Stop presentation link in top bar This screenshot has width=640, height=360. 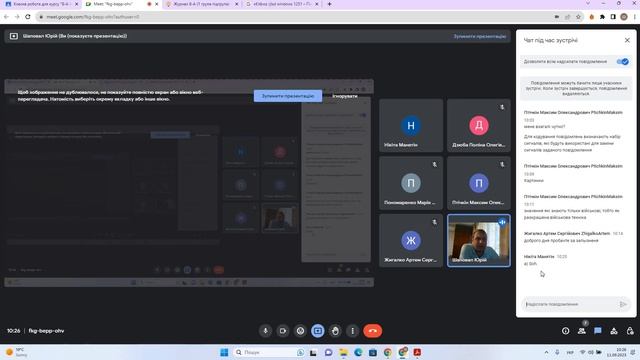(480, 36)
